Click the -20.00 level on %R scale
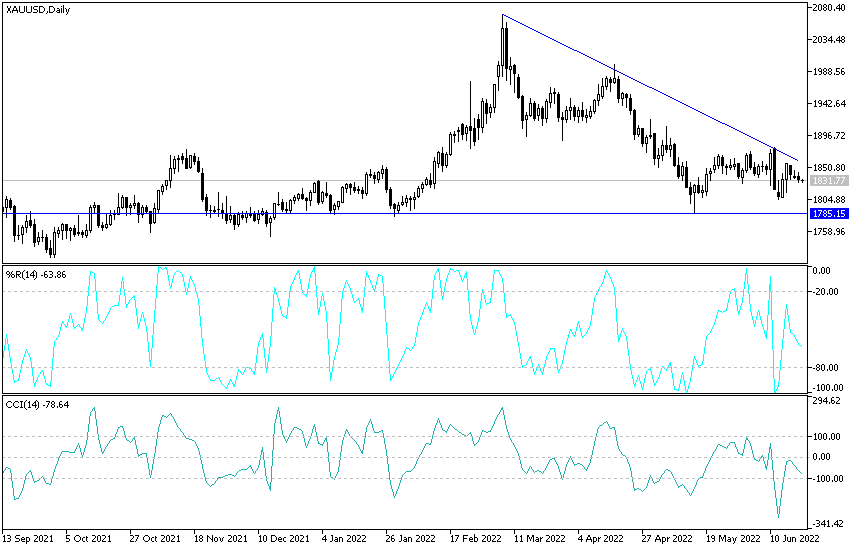860x550 pixels. (827, 291)
